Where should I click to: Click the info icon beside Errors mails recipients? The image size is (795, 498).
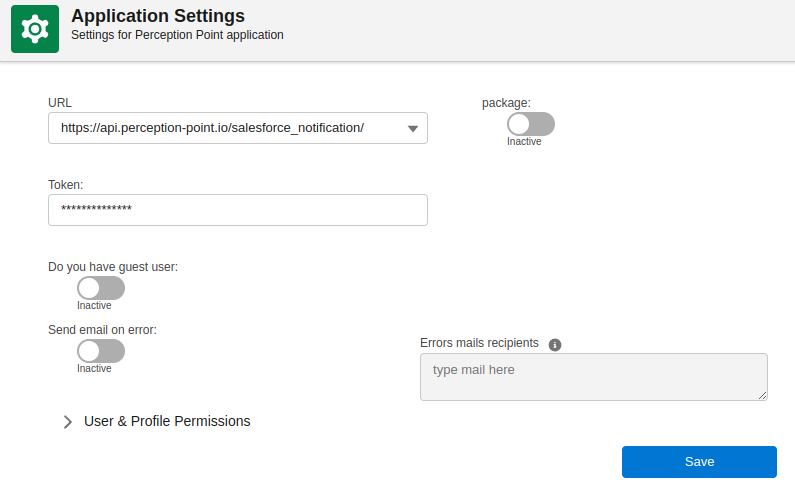pyautogui.click(x=555, y=344)
